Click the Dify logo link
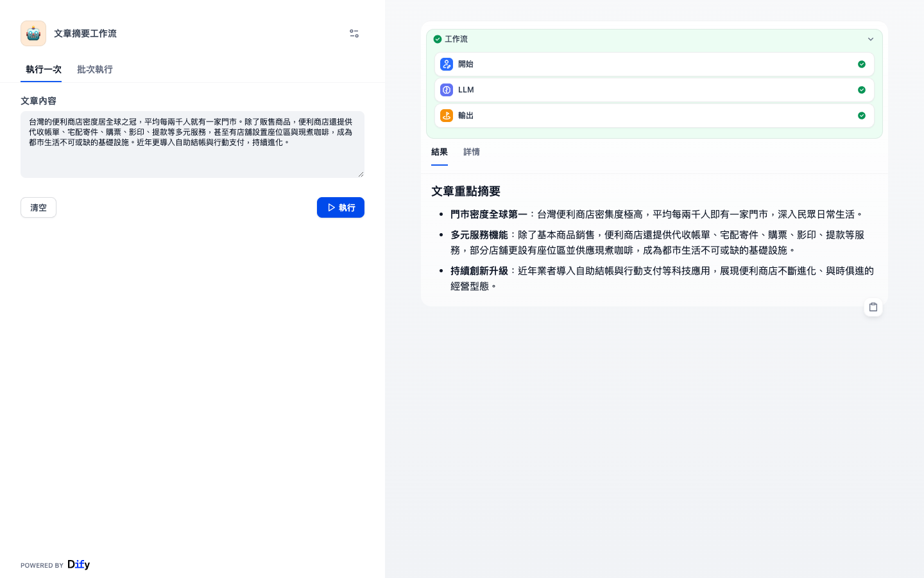This screenshot has height=578, width=924. coord(78,565)
